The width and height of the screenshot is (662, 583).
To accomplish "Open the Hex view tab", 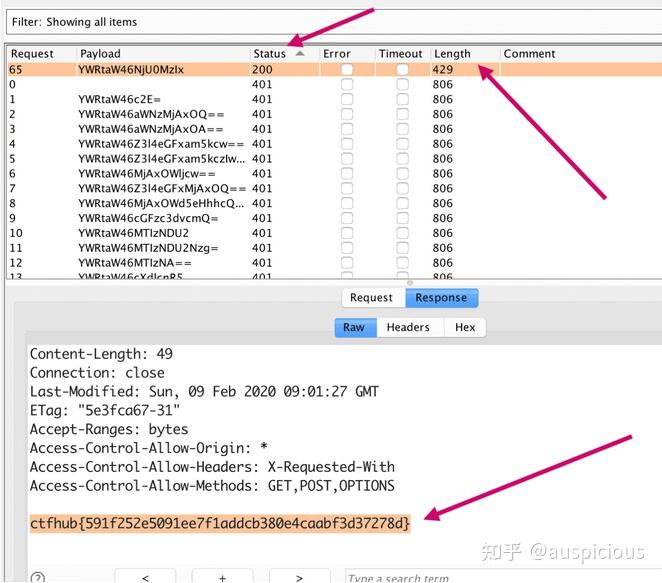I will point(465,327).
